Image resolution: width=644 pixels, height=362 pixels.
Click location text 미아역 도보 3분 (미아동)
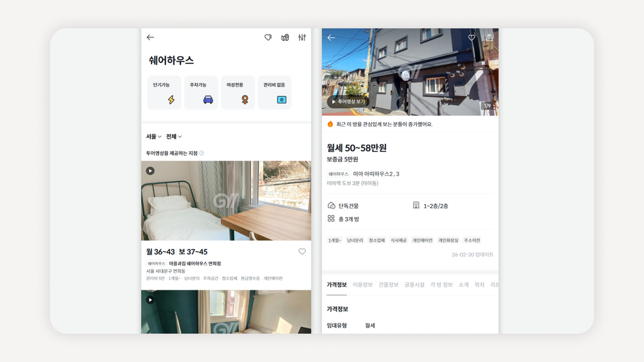pyautogui.click(x=352, y=183)
